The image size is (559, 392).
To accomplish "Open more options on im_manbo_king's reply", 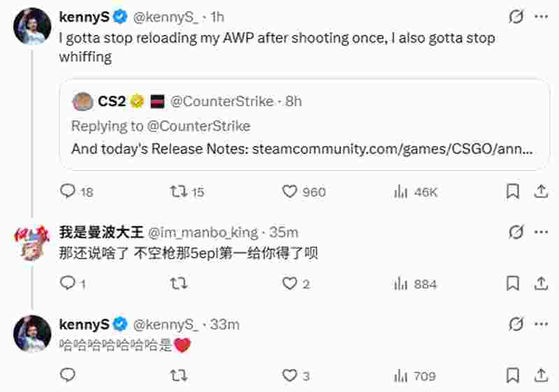I will tap(540, 232).
